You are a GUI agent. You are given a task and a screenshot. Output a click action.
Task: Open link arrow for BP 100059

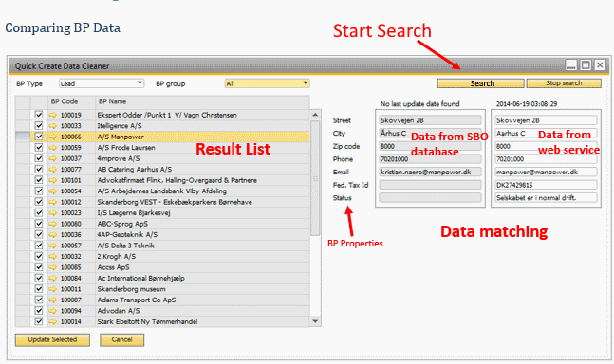click(53, 148)
